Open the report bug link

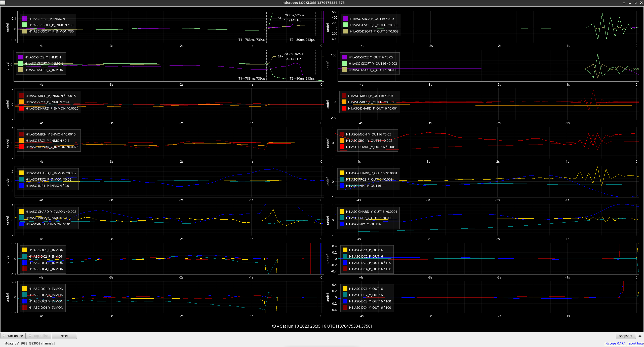(x=635, y=343)
